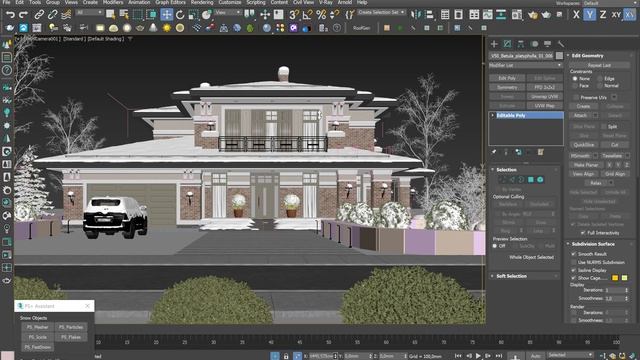Enable Use NURMS Subdivision checkbox
640x360 pixels.
(573, 262)
